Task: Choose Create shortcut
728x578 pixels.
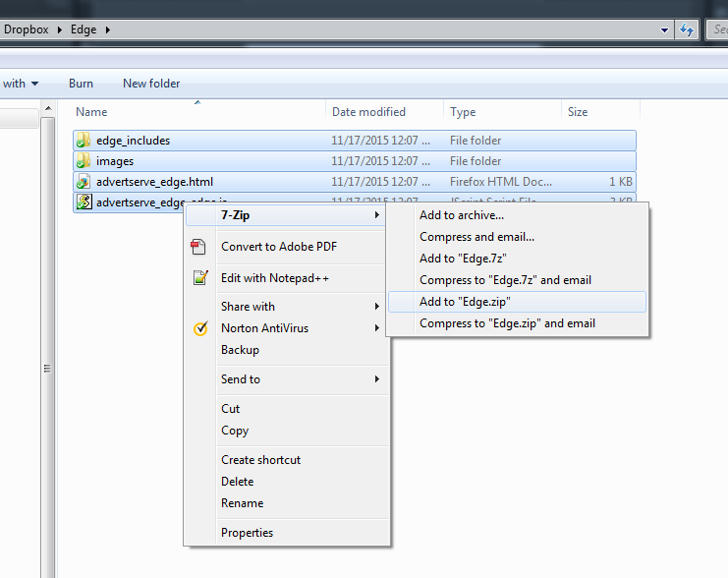Action: click(287, 460)
